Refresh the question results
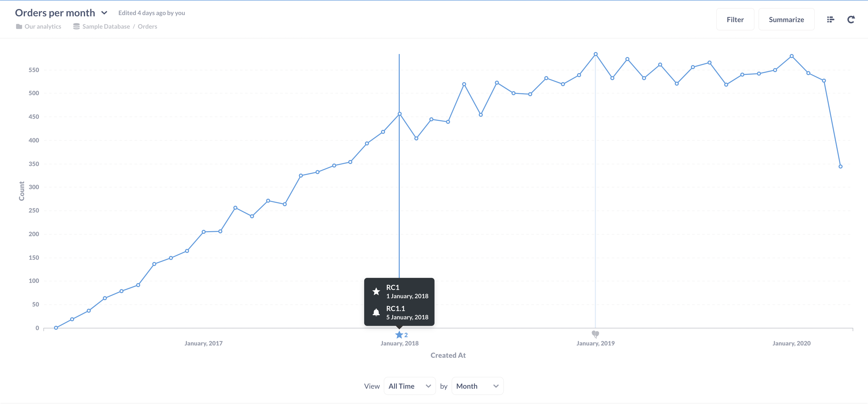 pyautogui.click(x=851, y=19)
